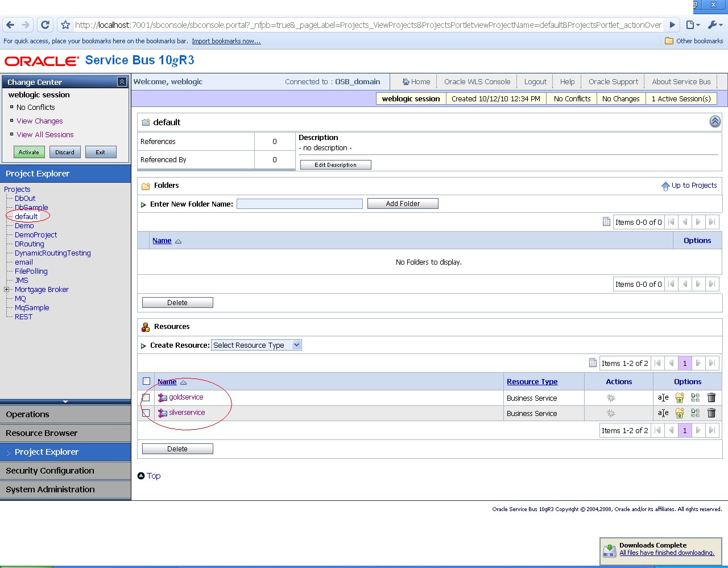Open table customizer icon above Resources table
The image size is (728, 568).
pyautogui.click(x=593, y=363)
